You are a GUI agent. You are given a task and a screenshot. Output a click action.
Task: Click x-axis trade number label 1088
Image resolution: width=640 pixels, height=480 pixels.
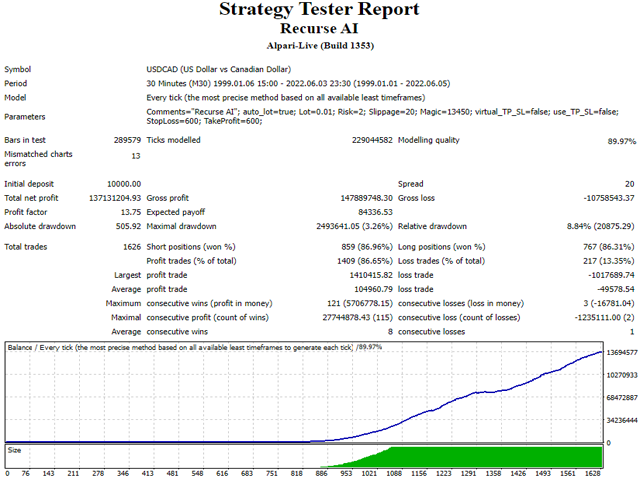click(x=394, y=473)
